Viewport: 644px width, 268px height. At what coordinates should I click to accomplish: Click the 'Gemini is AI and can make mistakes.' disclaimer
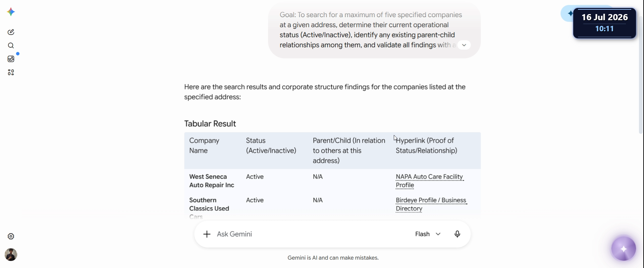[333, 258]
